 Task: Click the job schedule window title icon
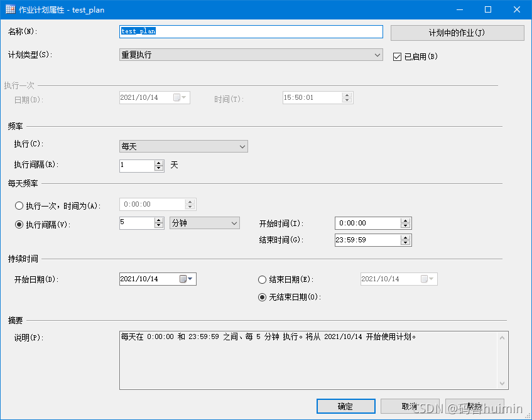pyautogui.click(x=10, y=9)
